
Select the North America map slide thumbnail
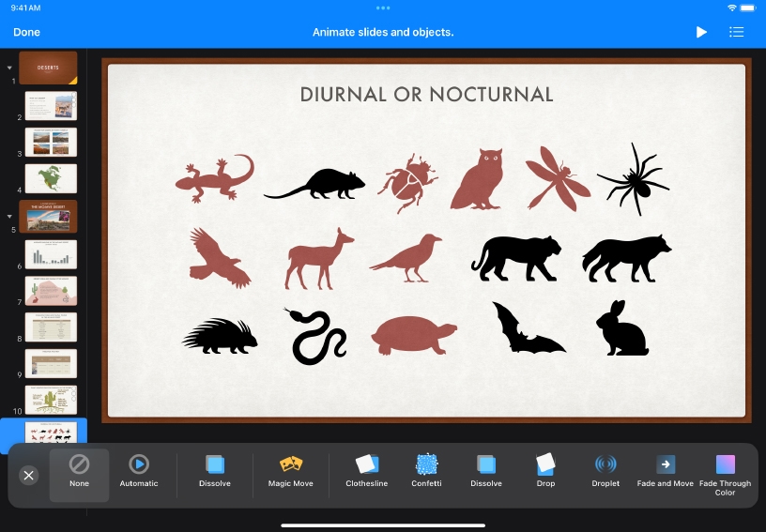[x=51, y=178]
